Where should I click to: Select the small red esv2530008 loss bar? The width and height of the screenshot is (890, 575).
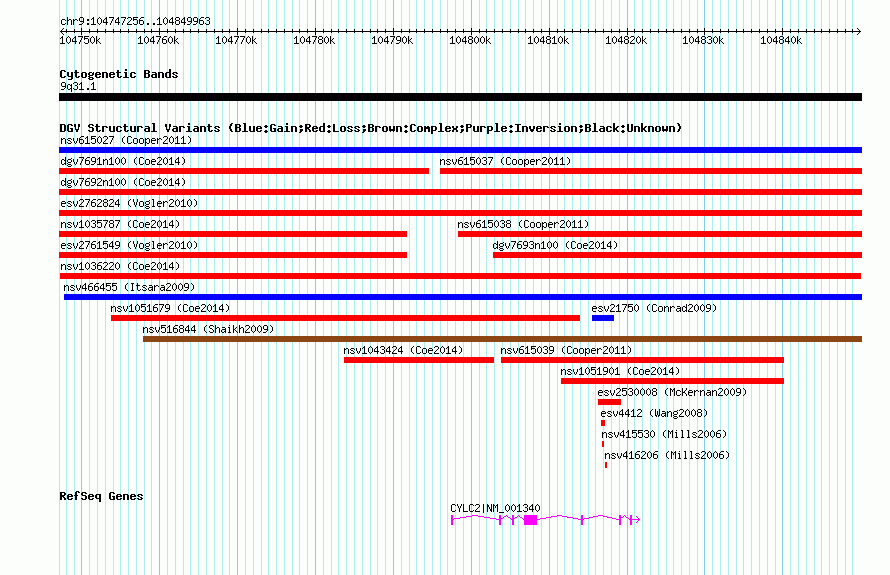pyautogui.click(x=609, y=402)
